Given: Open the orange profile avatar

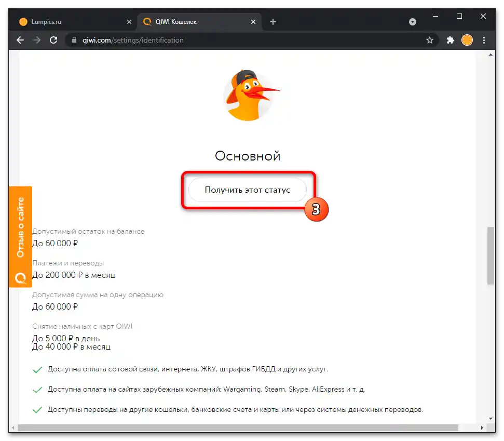Looking at the screenshot, I should pyautogui.click(x=467, y=40).
